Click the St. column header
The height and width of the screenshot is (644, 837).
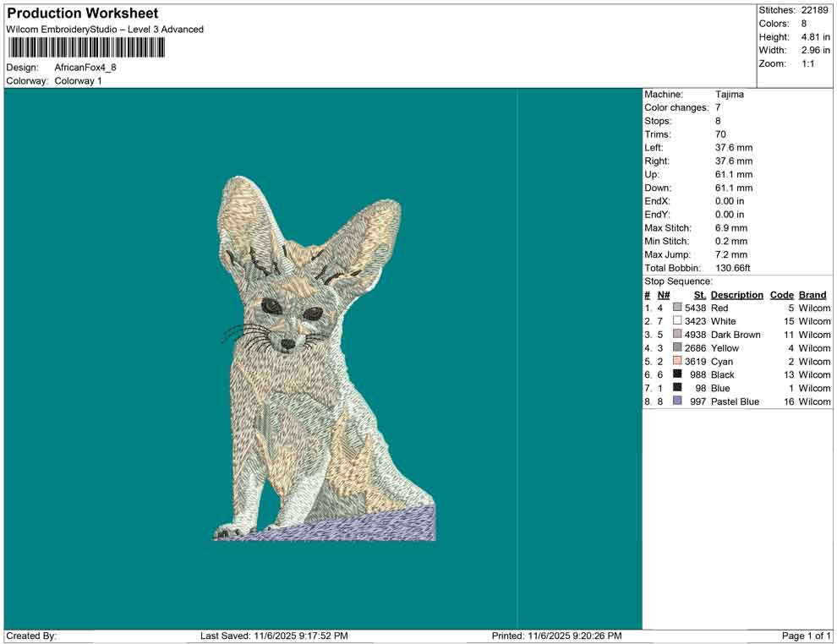pos(699,295)
